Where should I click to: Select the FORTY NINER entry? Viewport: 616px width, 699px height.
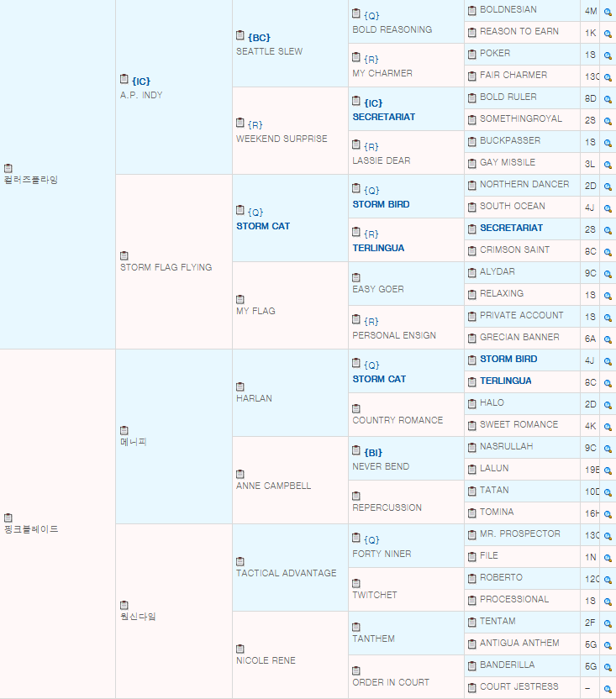(x=382, y=554)
